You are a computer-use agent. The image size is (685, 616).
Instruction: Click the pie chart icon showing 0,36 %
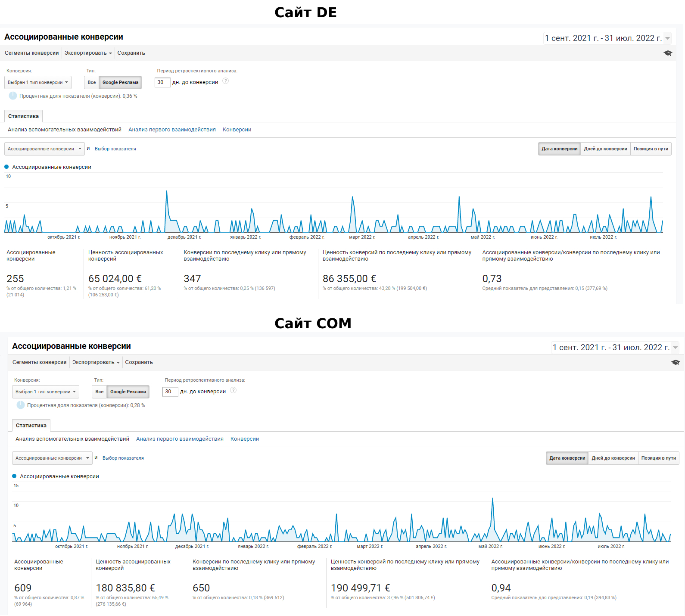(13, 96)
